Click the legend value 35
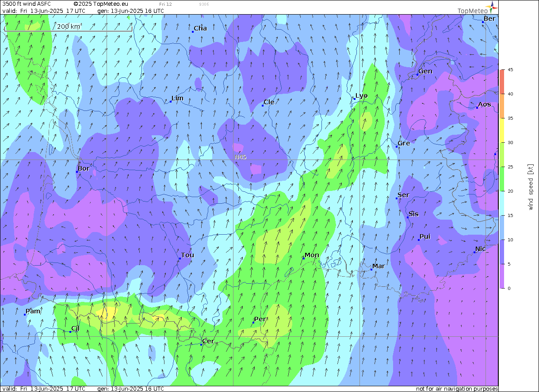This screenshot has width=539, height=392. 510,118
